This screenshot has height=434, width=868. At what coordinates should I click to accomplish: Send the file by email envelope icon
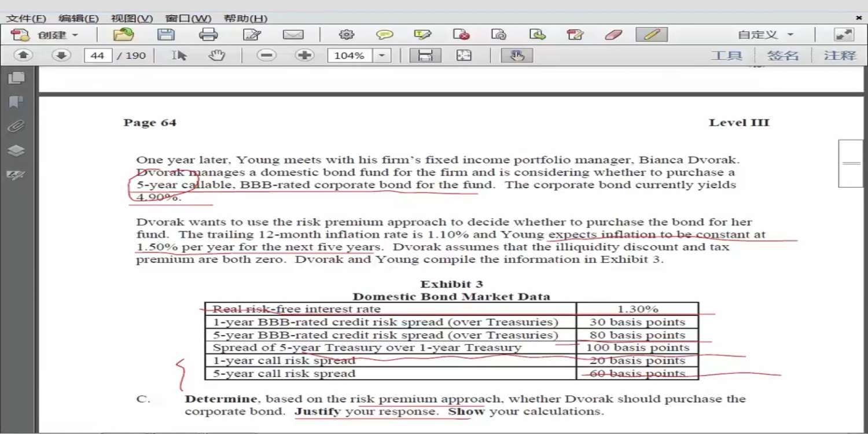point(293,35)
